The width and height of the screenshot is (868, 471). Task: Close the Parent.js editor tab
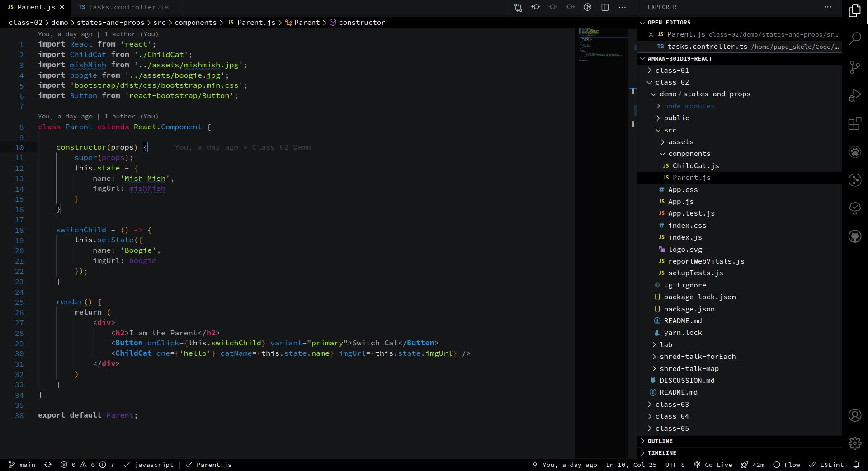[62, 7]
